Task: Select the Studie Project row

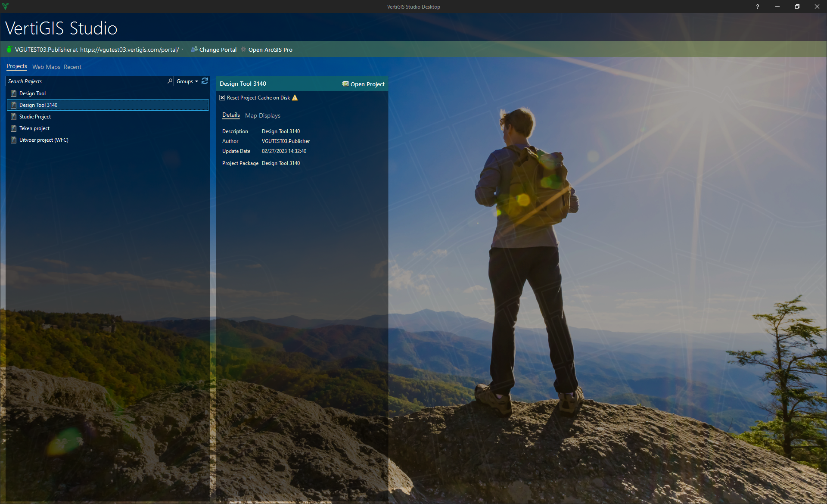Action: coord(108,117)
